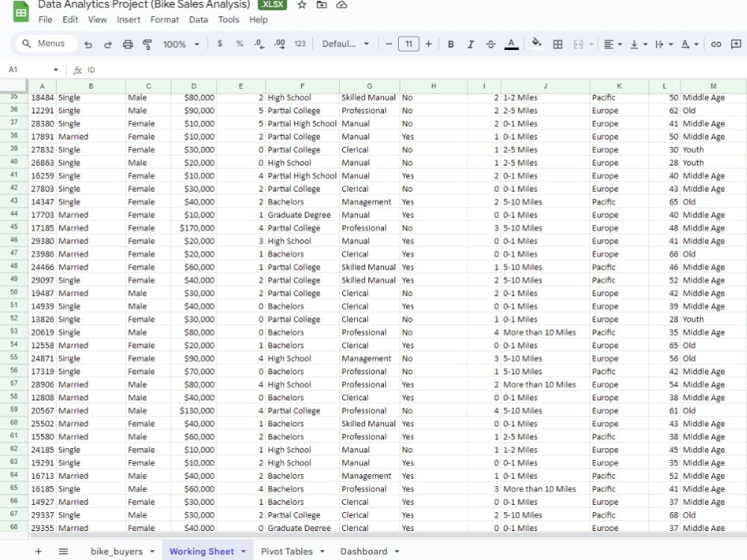Open the Borders tool
The image size is (747, 560).
(x=557, y=44)
